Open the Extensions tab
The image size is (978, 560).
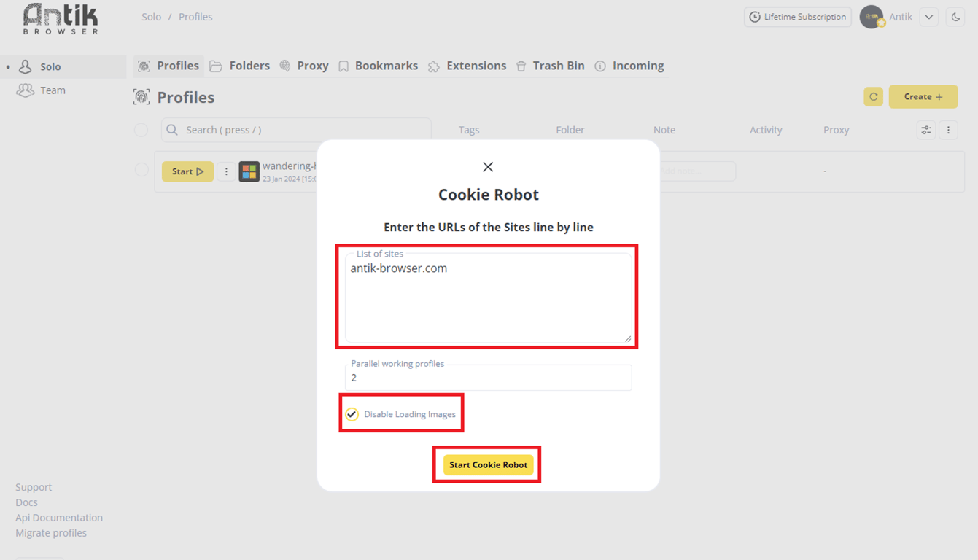pos(467,66)
